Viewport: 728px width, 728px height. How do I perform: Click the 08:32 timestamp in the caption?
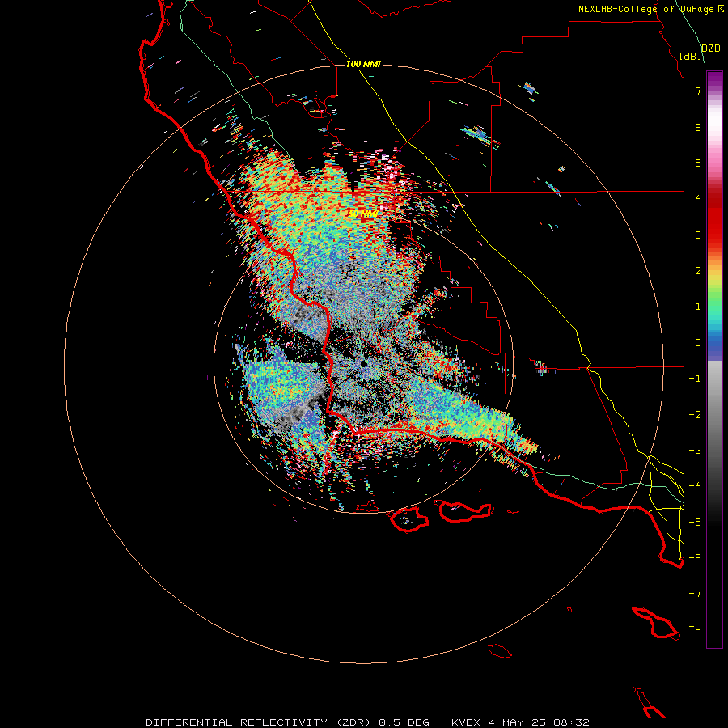(571, 722)
